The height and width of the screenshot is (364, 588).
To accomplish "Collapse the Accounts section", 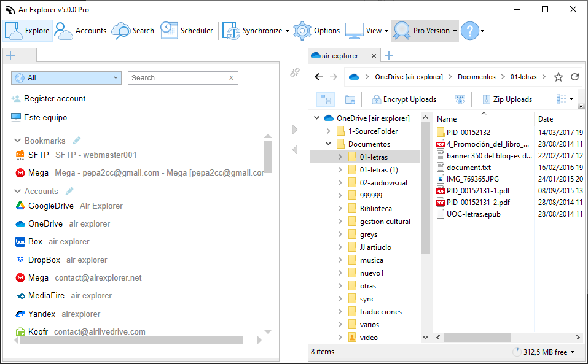I will 17,191.
